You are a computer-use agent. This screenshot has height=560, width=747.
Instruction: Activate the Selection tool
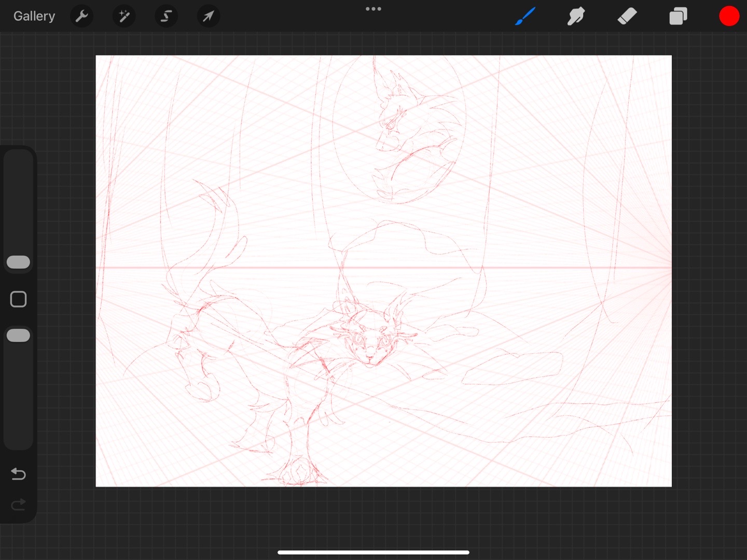[x=166, y=16]
